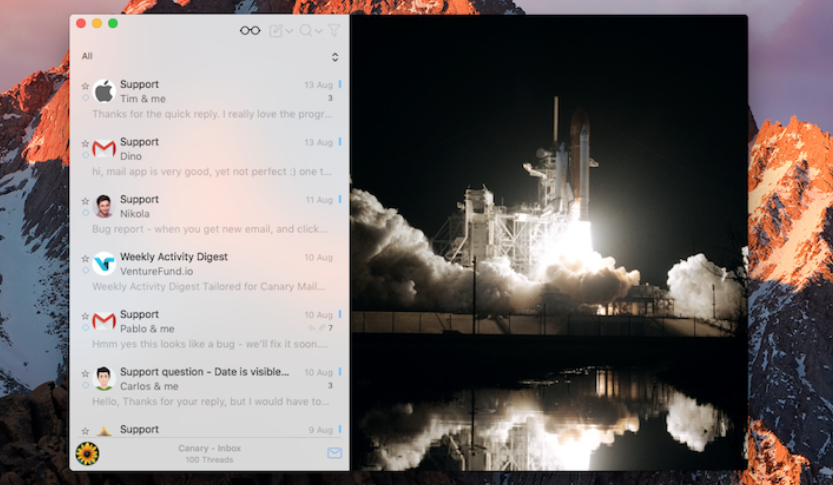This screenshot has height=485, width=833.
Task: Open the sunflower account avatar
Action: coord(87,453)
